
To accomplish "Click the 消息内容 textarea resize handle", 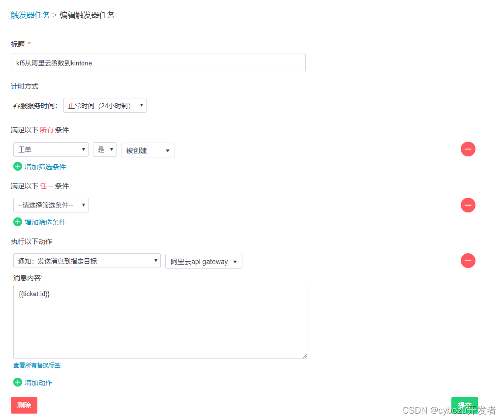I will coord(305,356).
